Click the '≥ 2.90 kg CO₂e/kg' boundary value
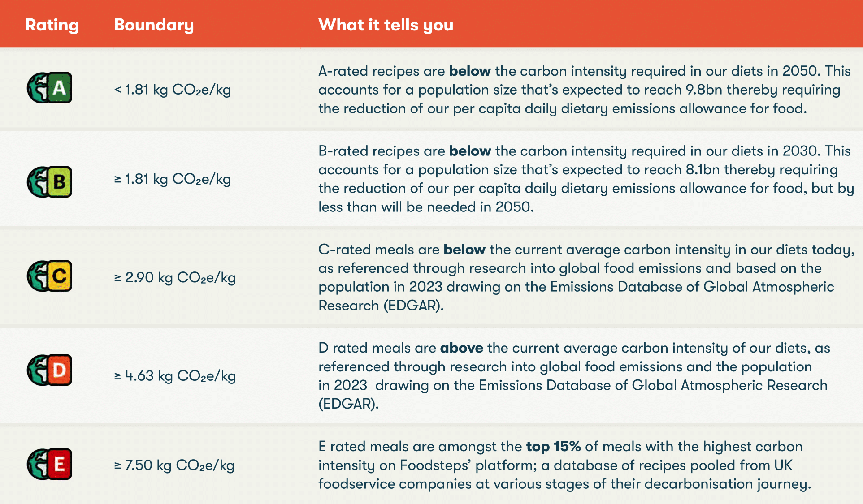Screen dimensions: 863x504 click(175, 277)
